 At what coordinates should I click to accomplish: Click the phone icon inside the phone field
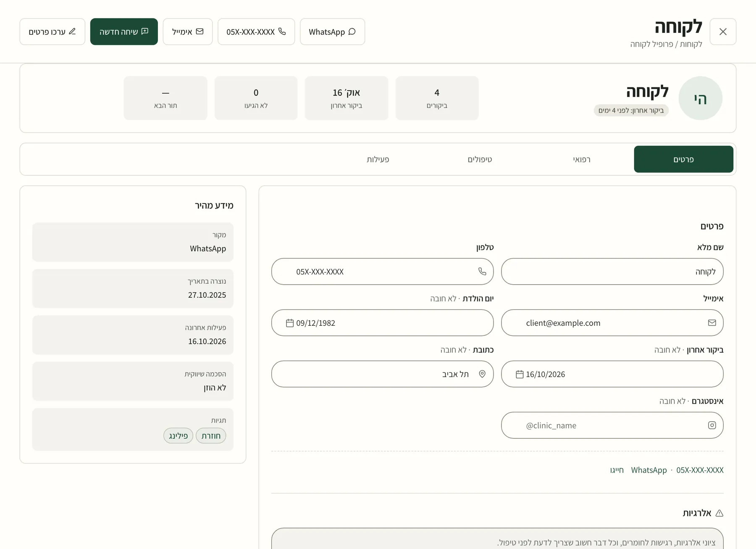click(482, 272)
